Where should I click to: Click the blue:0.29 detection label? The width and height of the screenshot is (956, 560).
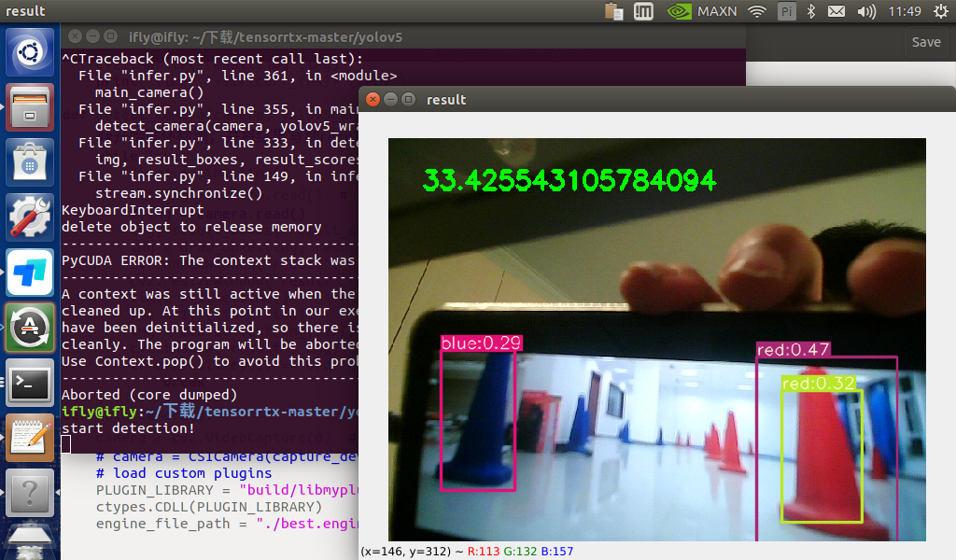tap(482, 343)
